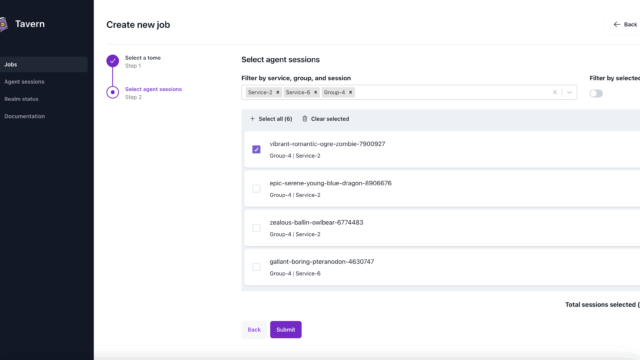Click the trash icon for Clear selected
The image size is (640, 360).
304,119
